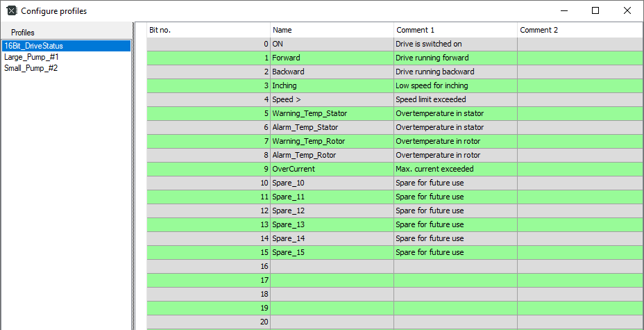The height and width of the screenshot is (330, 644).
Task: Select the ON name cell
Action: [332, 44]
